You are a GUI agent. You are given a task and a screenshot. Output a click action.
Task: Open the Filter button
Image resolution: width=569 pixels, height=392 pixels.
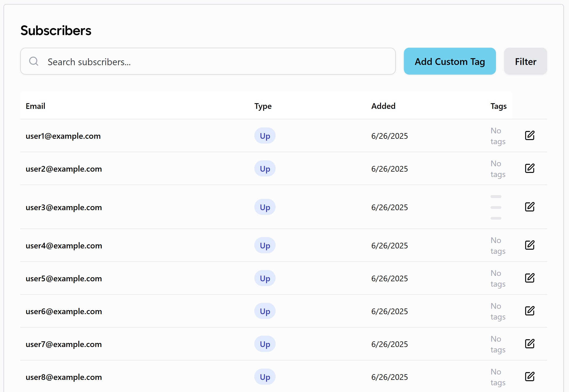coord(525,61)
